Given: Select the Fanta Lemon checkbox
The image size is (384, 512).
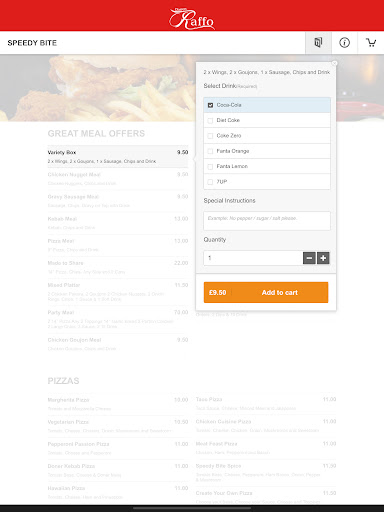Looking at the screenshot, I should [x=210, y=166].
